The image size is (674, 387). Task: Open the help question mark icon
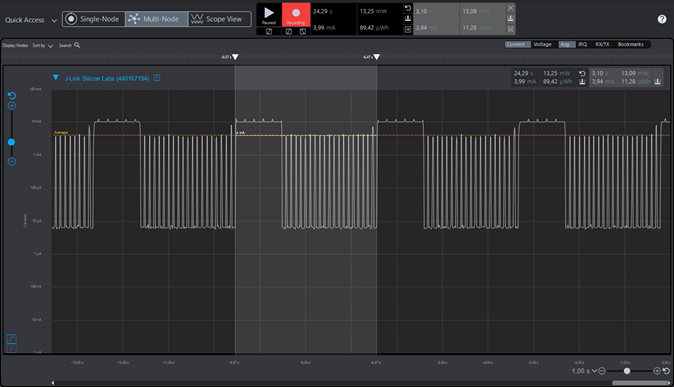662,19
